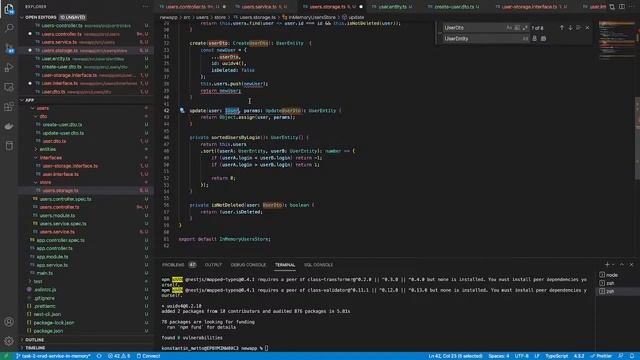This screenshot has height=360, width=640.
Task: Click notifications bell in status bar
Action: point(632,356)
